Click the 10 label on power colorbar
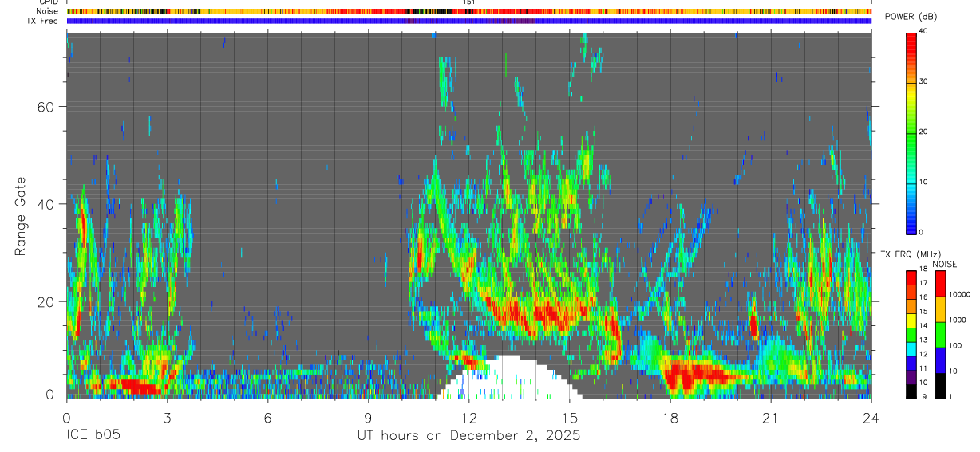The height and width of the screenshot is (452, 980). click(x=923, y=182)
